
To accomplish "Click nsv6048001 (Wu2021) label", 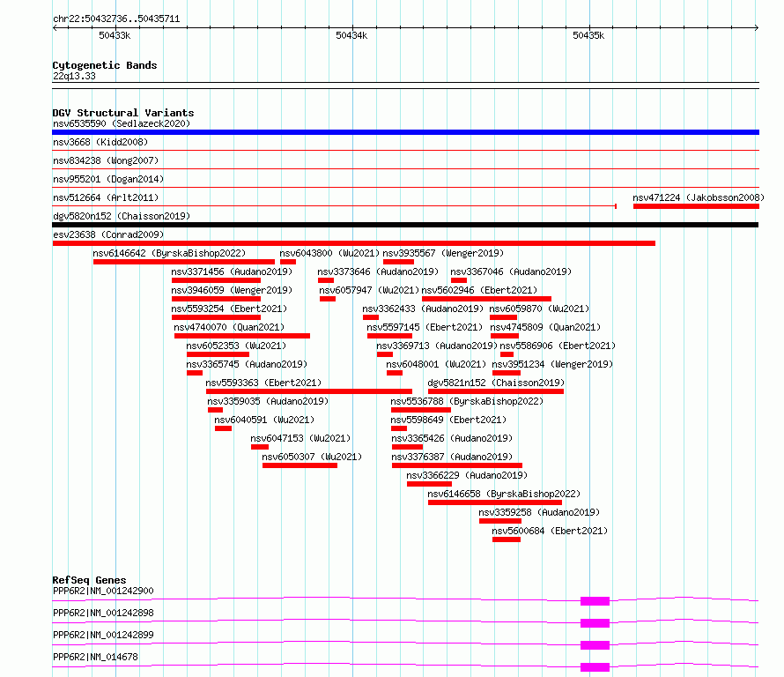I will tap(436, 364).
